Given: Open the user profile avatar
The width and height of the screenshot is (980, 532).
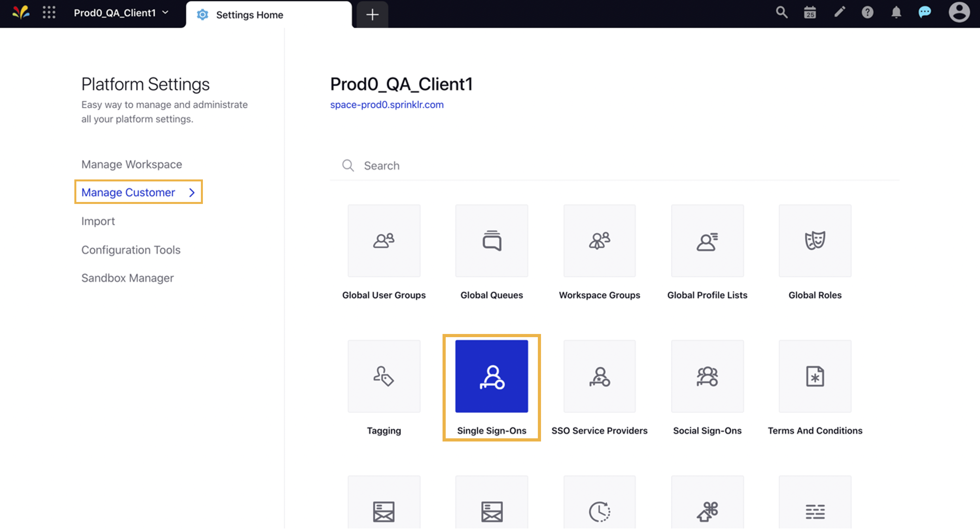Looking at the screenshot, I should [x=959, y=12].
